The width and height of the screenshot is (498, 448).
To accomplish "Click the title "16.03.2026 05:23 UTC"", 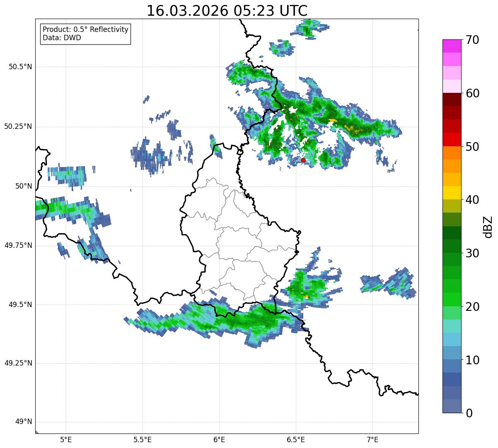I will point(227,11).
